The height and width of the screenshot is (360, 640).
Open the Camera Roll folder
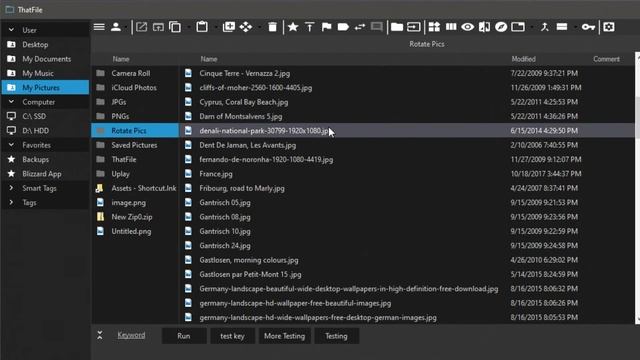[x=135, y=73]
